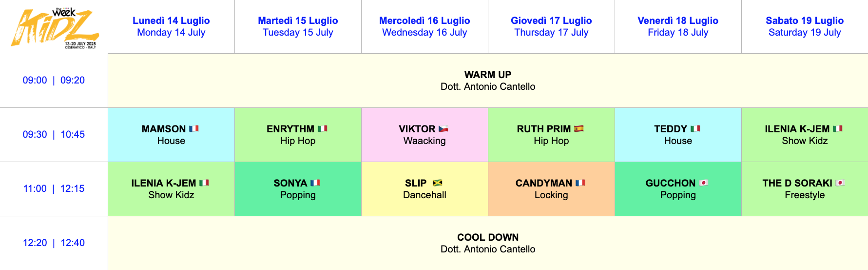Click the Italian flag beside TEDDY
The height and width of the screenshot is (270, 868).
695,129
